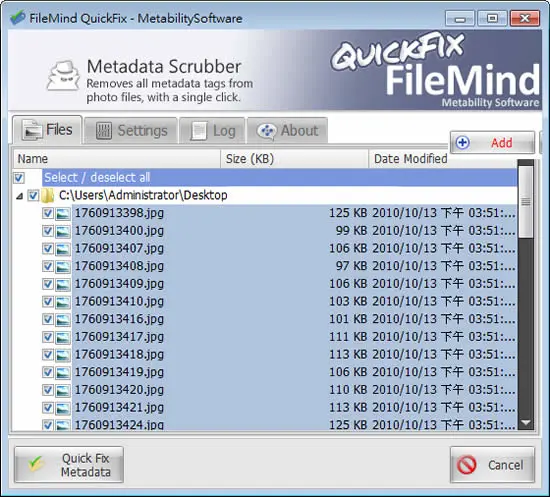Click the red prohibition icon on Cancel

467,465
